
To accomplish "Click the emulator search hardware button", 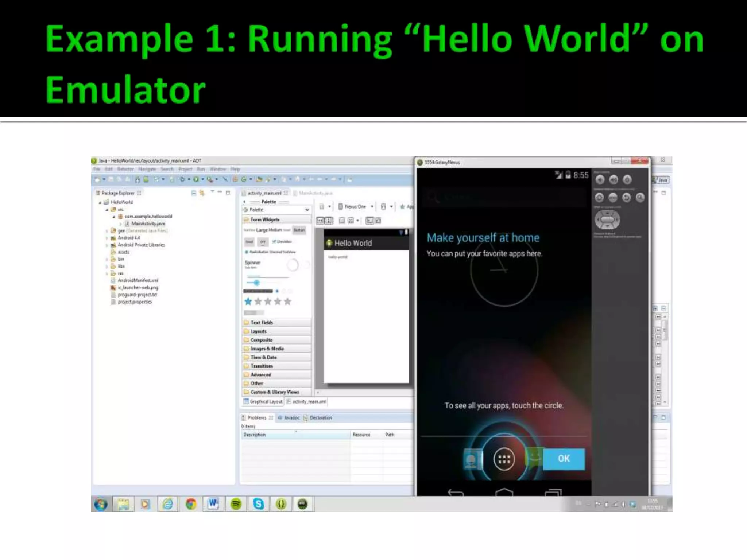I will (x=640, y=198).
